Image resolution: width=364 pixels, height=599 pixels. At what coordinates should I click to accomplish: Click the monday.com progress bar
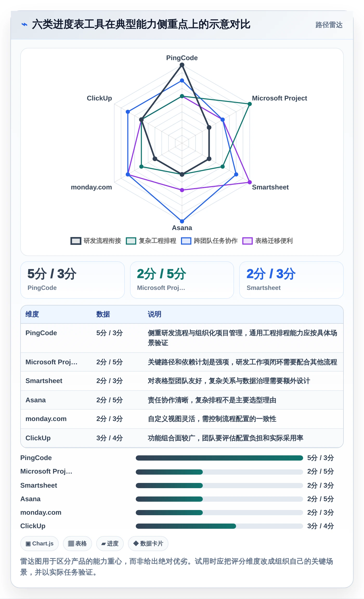pos(219,513)
